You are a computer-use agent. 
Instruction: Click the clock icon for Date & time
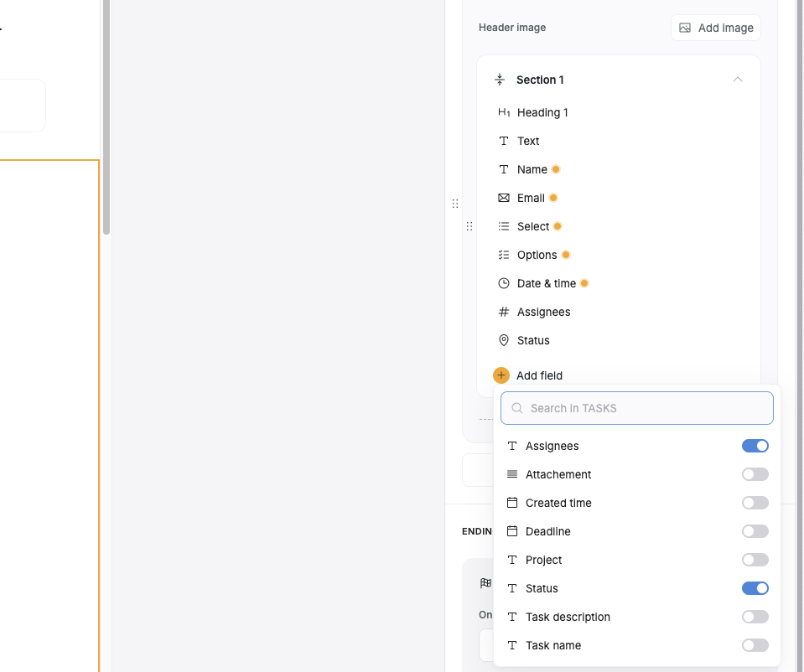(x=504, y=283)
